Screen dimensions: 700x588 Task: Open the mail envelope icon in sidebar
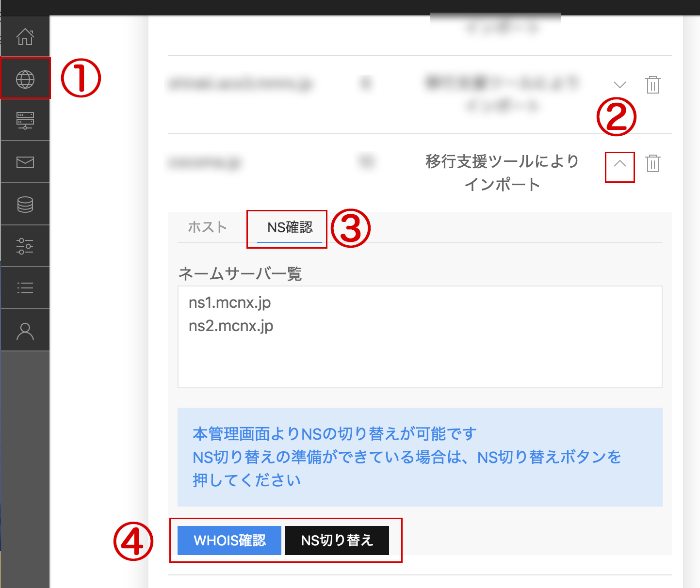click(25, 162)
